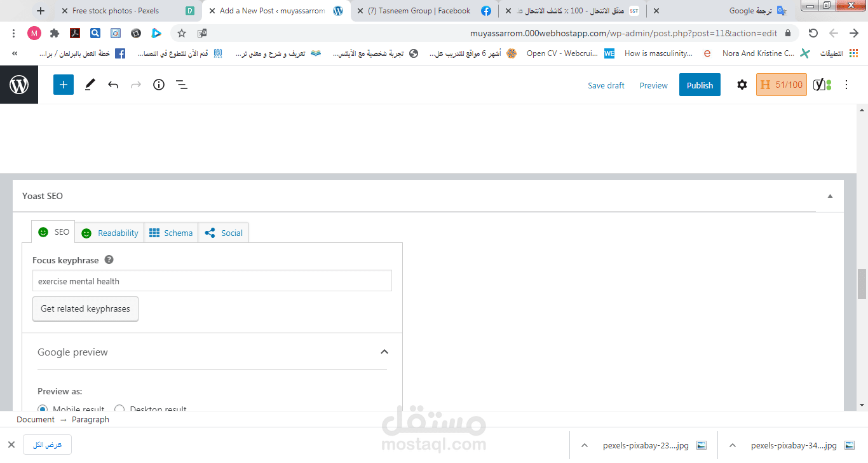Open a new browser tab
The image size is (868, 463).
pyautogui.click(x=41, y=11)
